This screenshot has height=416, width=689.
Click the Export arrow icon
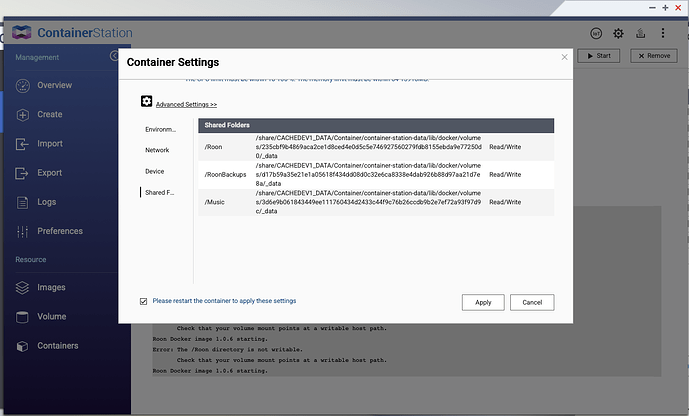[x=22, y=173]
